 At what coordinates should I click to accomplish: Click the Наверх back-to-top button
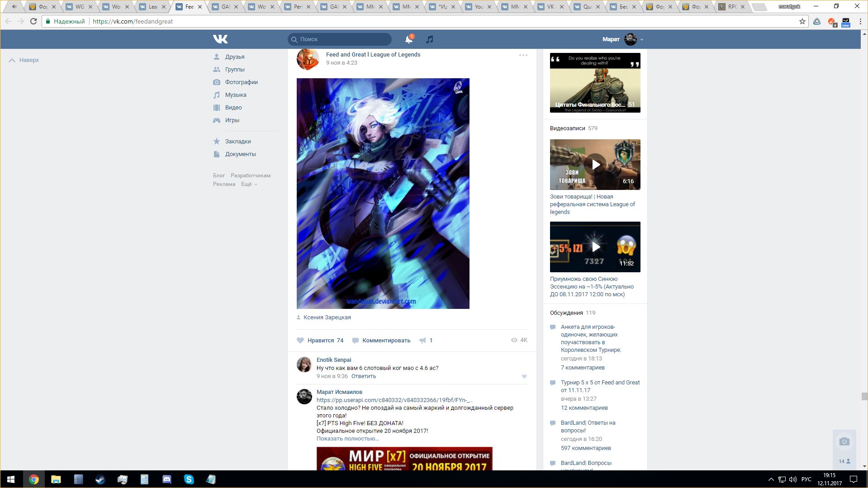pyautogui.click(x=24, y=60)
